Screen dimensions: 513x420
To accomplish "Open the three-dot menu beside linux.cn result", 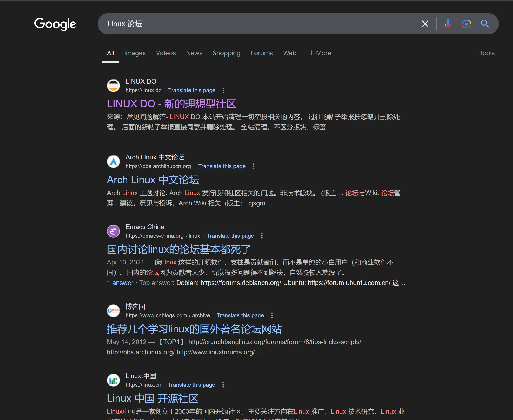I will click(223, 385).
